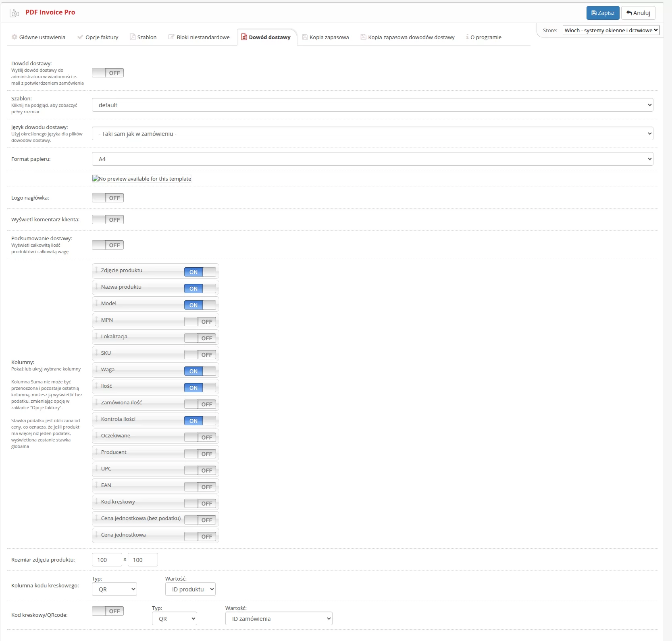Click the save icon beside Kopia zapasowa

(305, 37)
